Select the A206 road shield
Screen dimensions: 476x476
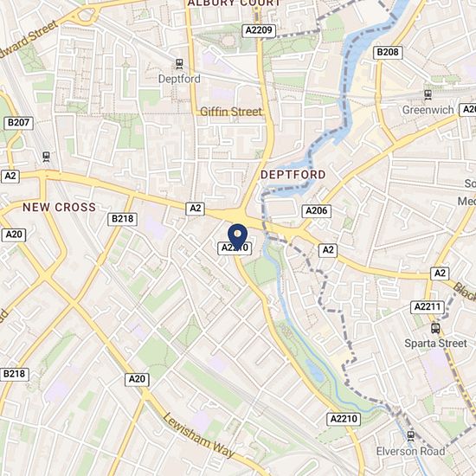[x=316, y=211]
